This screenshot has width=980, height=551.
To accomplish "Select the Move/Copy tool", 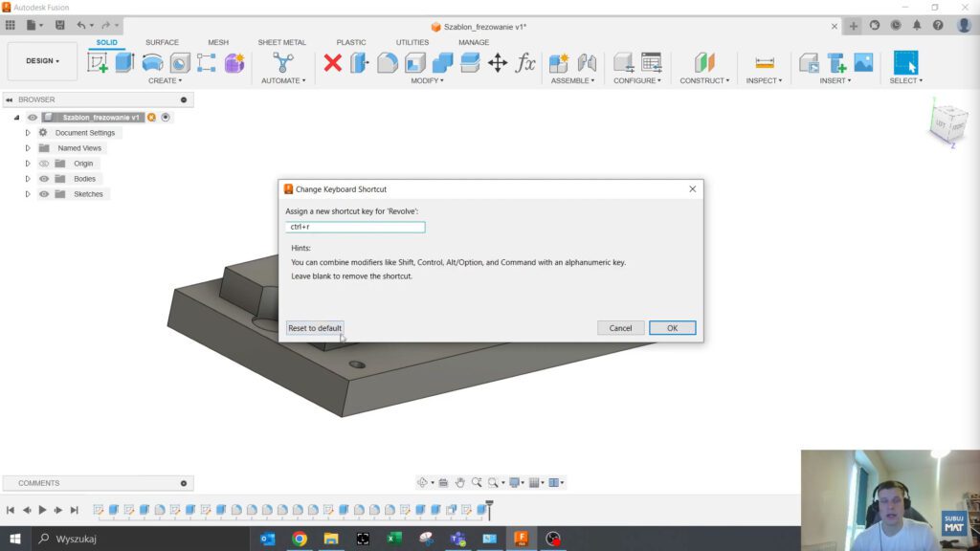I will click(x=499, y=62).
